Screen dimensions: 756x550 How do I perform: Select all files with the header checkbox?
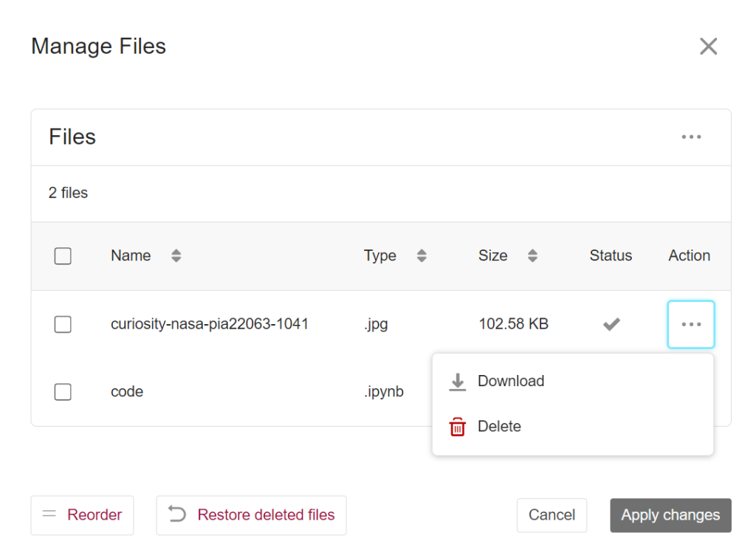click(x=63, y=255)
